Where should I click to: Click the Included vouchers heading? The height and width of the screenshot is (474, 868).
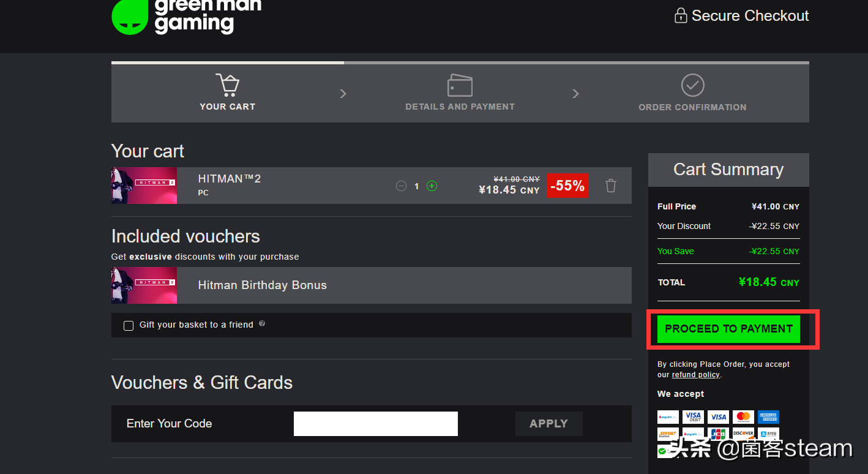coord(185,236)
